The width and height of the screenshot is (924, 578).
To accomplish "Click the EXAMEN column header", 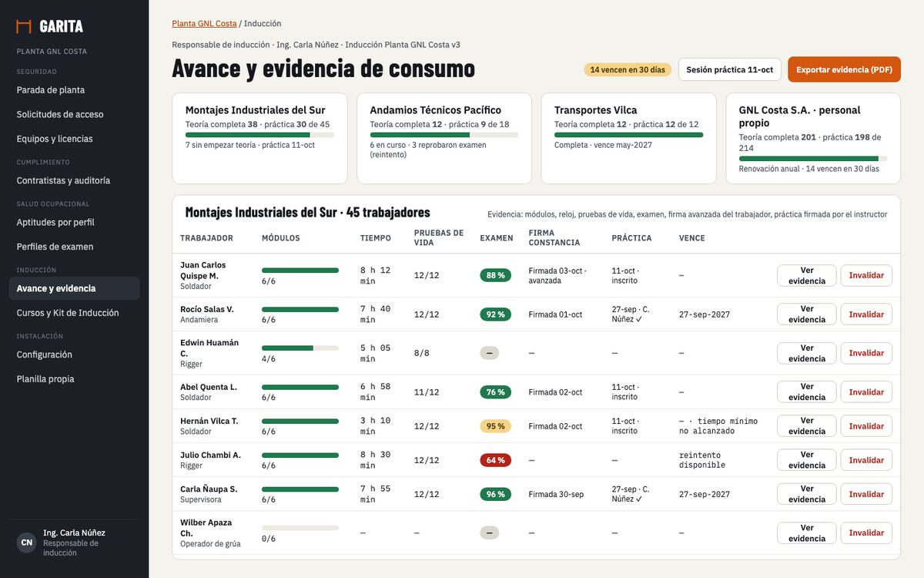I will (x=497, y=238).
